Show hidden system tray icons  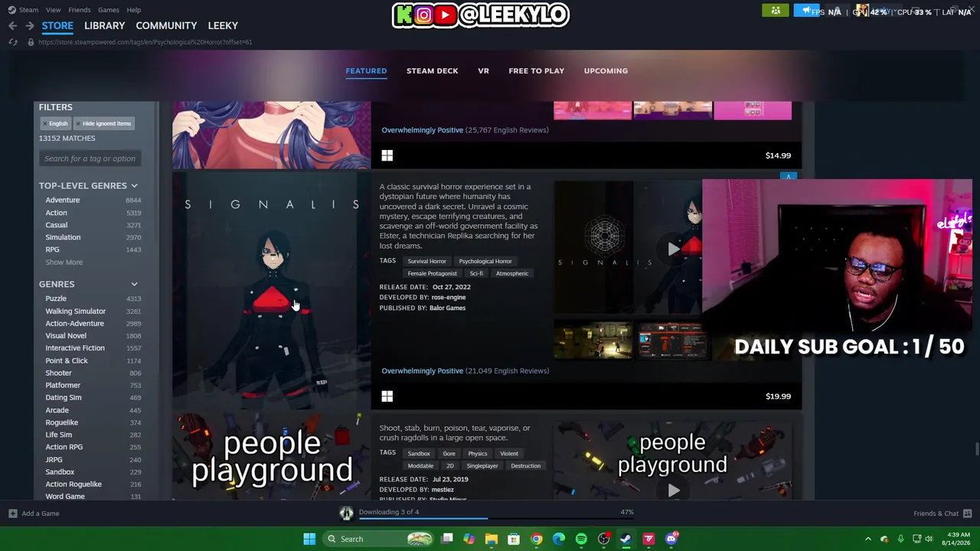click(868, 539)
